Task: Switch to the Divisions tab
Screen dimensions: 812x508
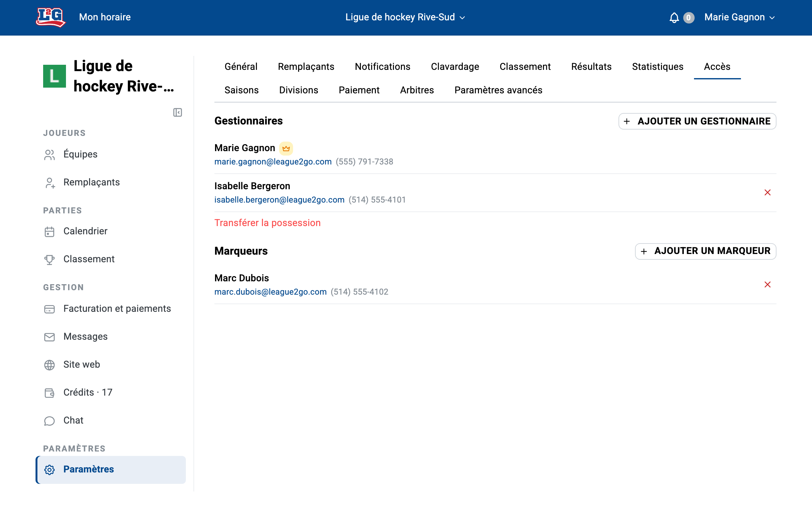Action: [x=298, y=90]
